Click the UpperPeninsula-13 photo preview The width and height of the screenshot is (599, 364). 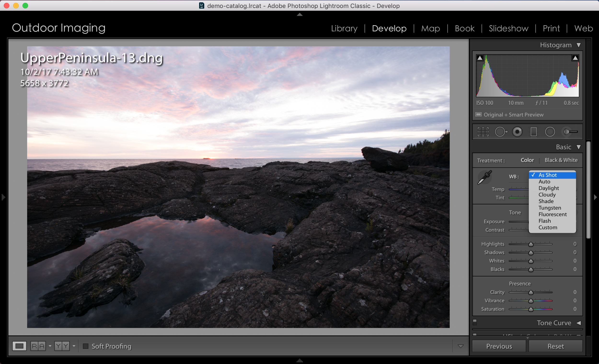tap(238, 187)
